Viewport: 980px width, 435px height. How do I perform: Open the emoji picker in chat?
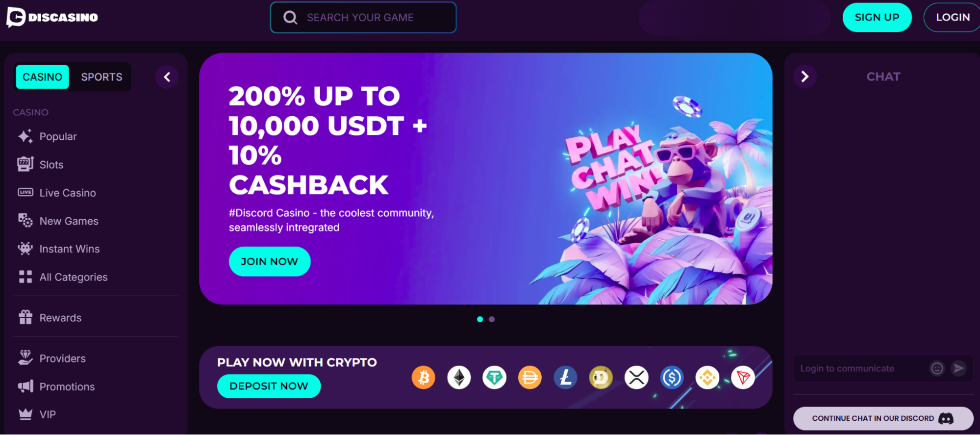pyautogui.click(x=937, y=368)
